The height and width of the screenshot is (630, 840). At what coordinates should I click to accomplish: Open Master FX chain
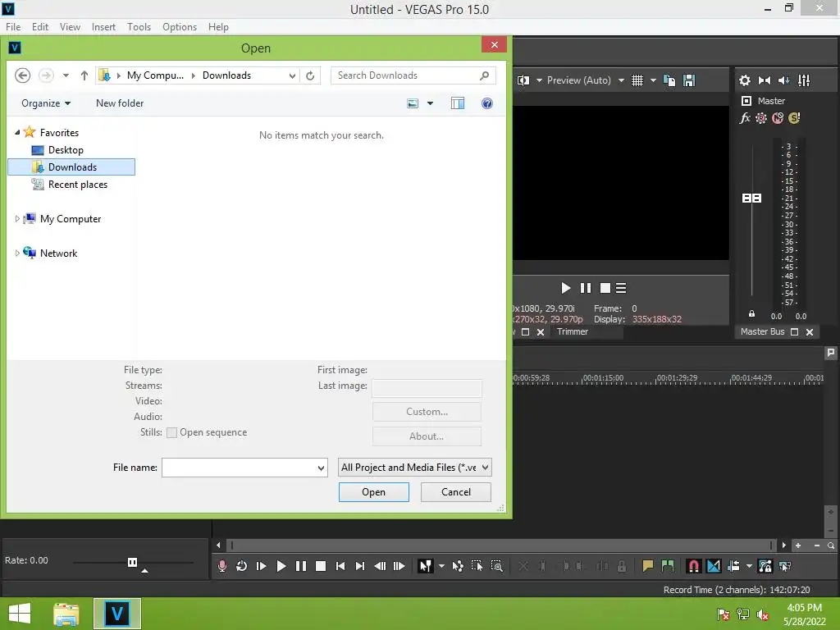pos(745,118)
